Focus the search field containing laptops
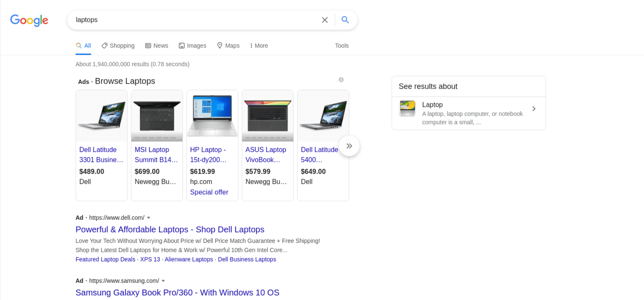 195,20
